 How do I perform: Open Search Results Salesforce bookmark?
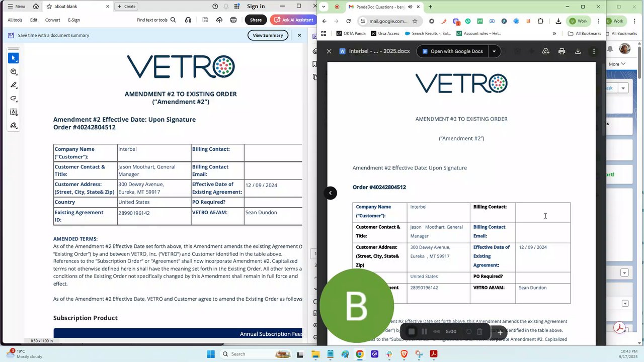pyautogui.click(x=428, y=34)
